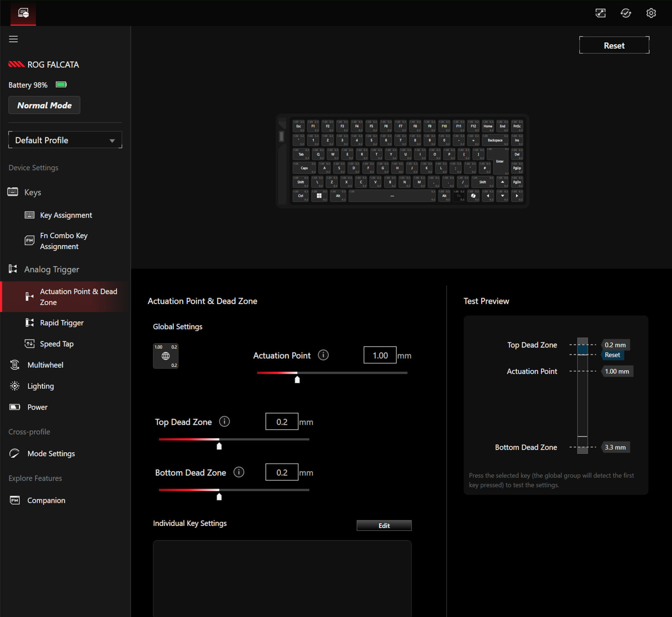The width and height of the screenshot is (672, 617).
Task: Click the Mode Settings icon
Action: 14,453
